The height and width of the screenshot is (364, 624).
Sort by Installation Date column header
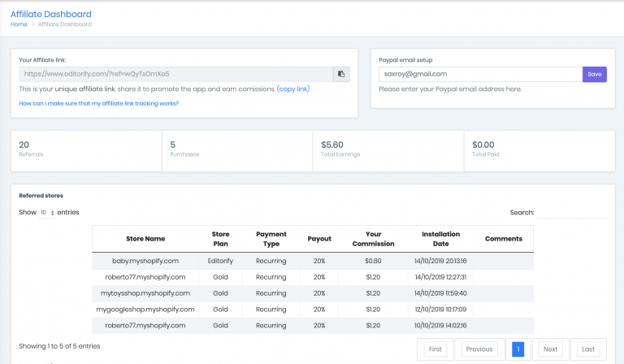[x=440, y=239]
